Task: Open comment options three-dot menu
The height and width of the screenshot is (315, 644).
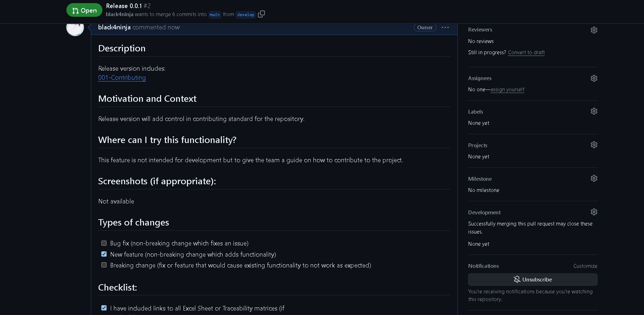Action: pos(445,27)
